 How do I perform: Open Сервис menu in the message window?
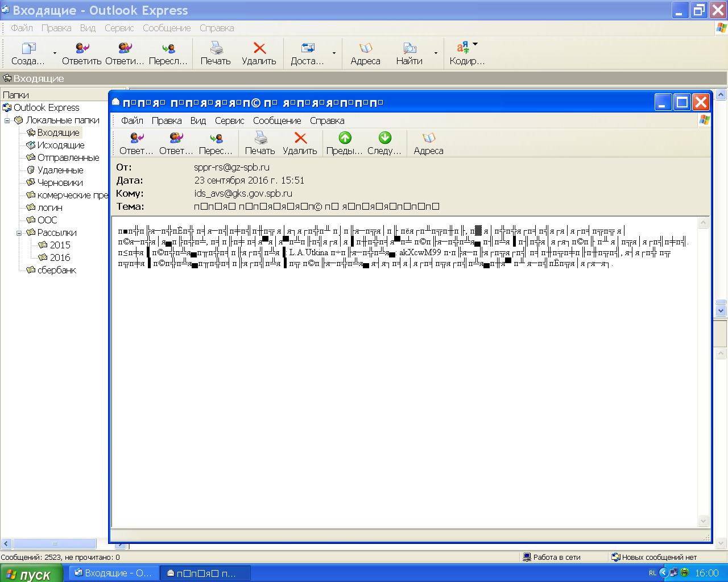230,120
